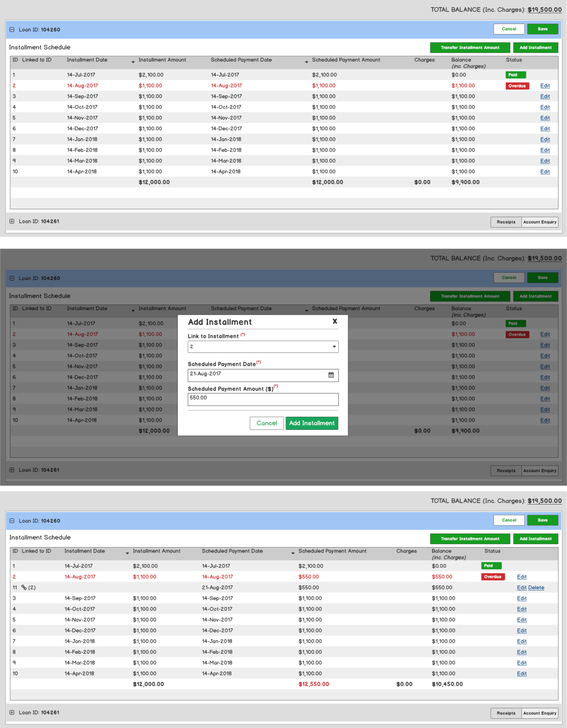Sort by Installment Date arrow in bottom panel
Image resolution: width=567 pixels, height=728 pixels.
[128, 553]
